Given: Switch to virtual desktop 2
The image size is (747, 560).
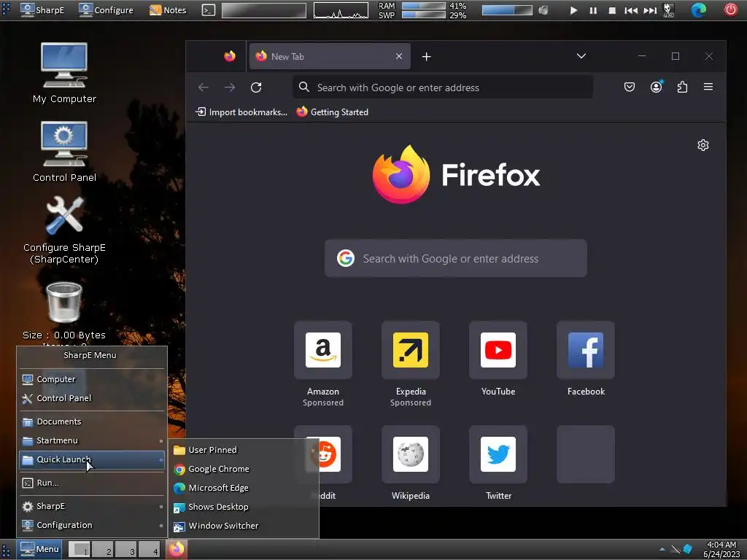Looking at the screenshot, I should (102, 549).
